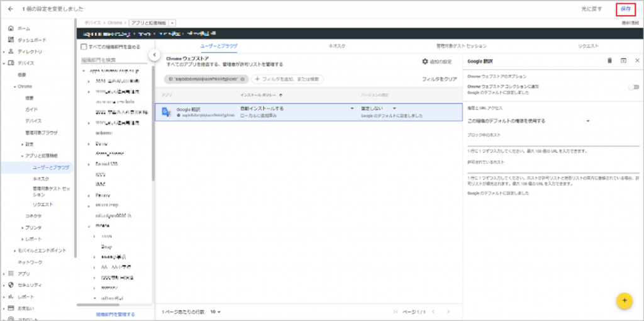
Task: Expand モバイルとエンドポイント in sidebar
Action: click(14, 251)
